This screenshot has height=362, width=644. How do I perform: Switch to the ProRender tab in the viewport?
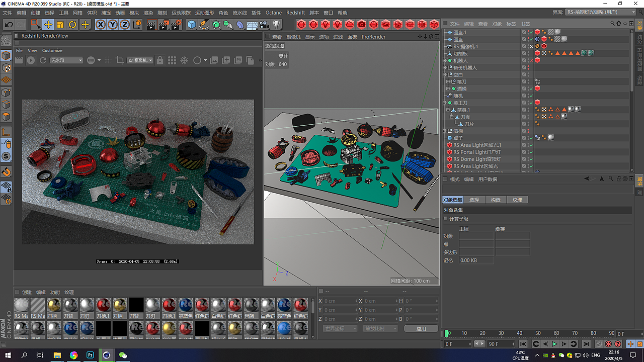[x=373, y=36]
